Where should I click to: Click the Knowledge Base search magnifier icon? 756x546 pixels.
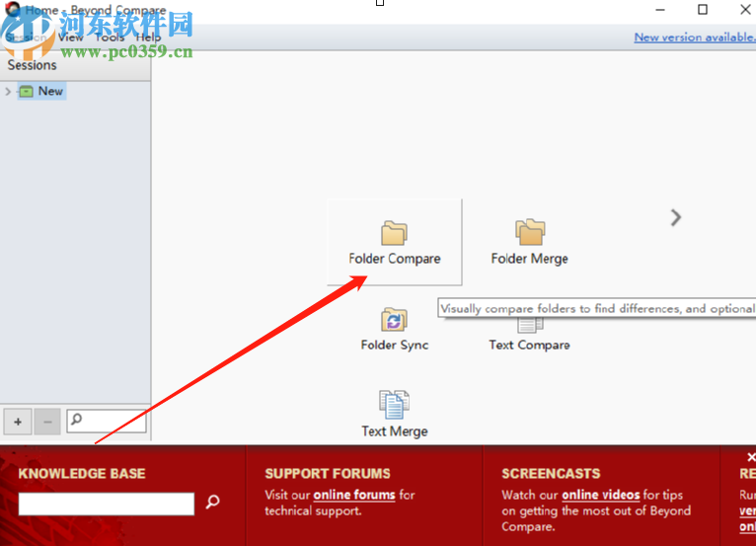pyautogui.click(x=212, y=502)
